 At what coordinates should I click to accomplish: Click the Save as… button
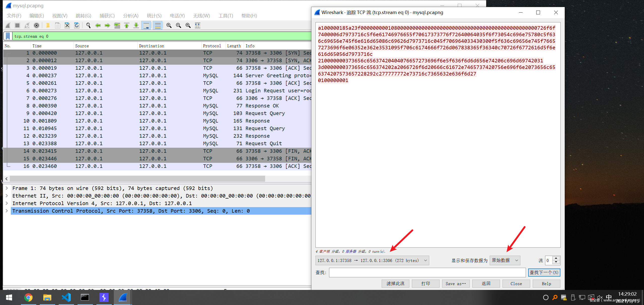456,284
